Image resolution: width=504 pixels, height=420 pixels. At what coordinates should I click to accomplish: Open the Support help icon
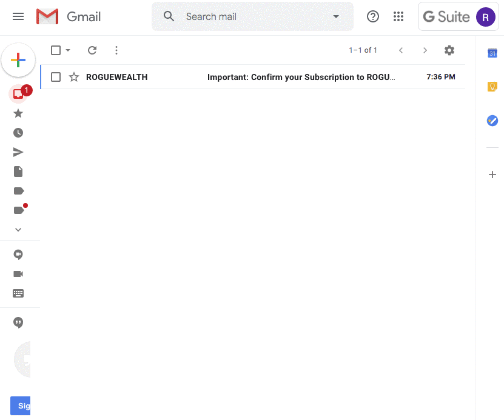click(373, 16)
